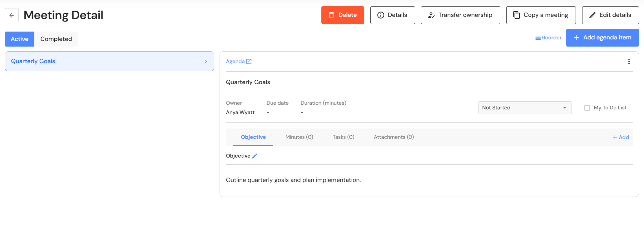
Task: Open the Tasks (0) tab
Action: click(343, 137)
